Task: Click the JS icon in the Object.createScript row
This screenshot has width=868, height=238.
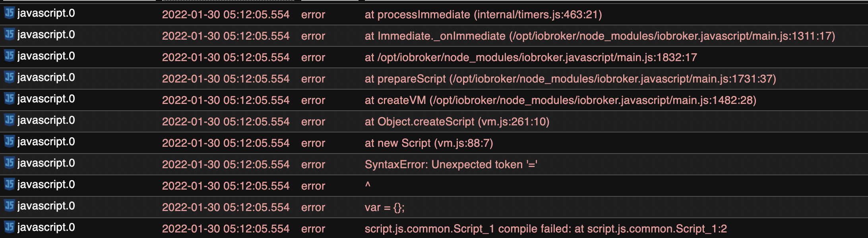Action: click(x=9, y=120)
